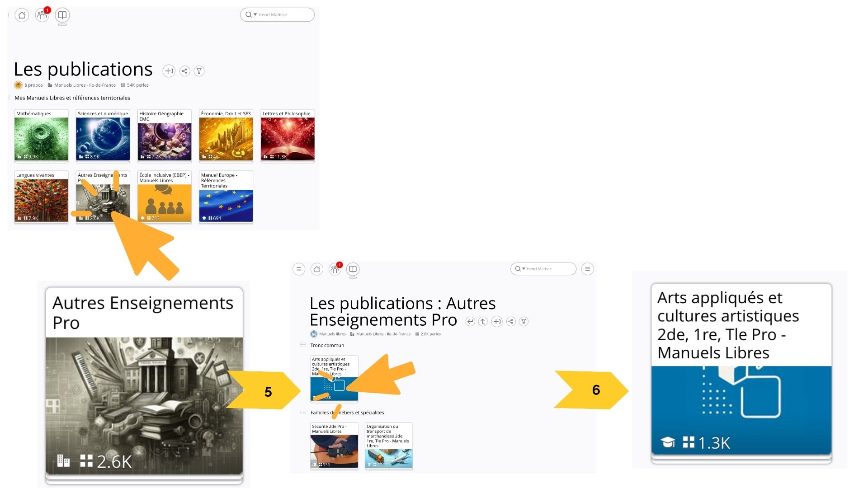
Task: Click the filter icon beside 'Les publications' title
Action: pyautogui.click(x=199, y=71)
